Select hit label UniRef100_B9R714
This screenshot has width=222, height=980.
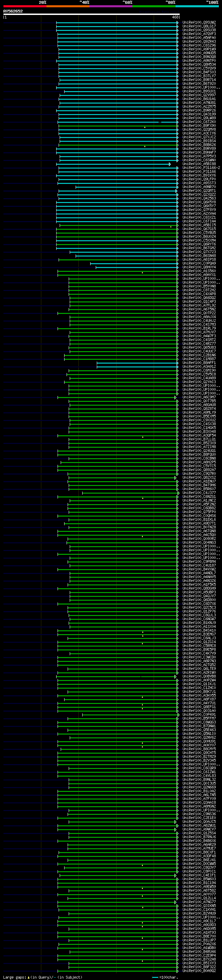[199, 80]
